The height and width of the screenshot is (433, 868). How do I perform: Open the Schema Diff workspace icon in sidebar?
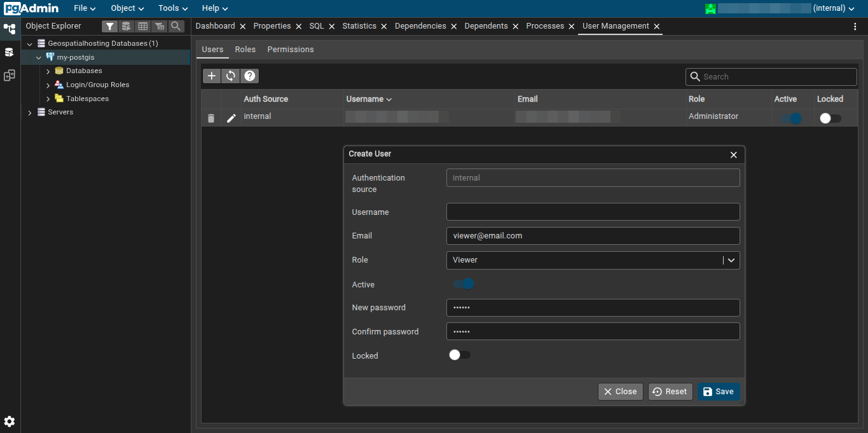coord(10,76)
